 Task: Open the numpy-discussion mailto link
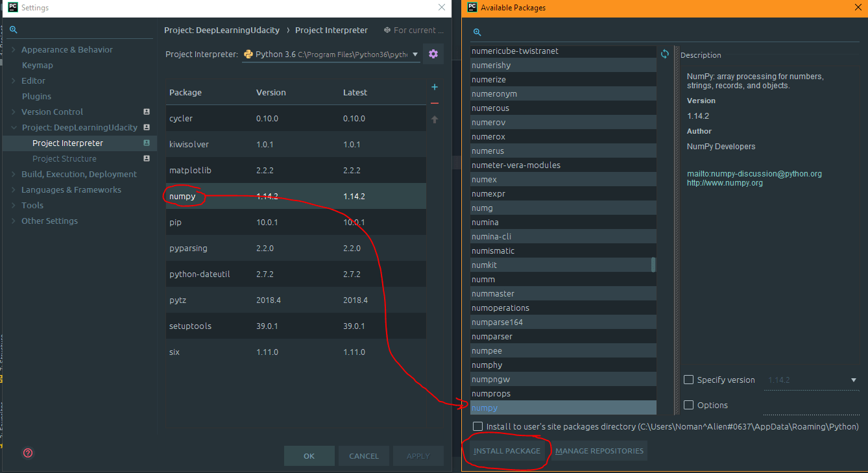tap(754, 174)
